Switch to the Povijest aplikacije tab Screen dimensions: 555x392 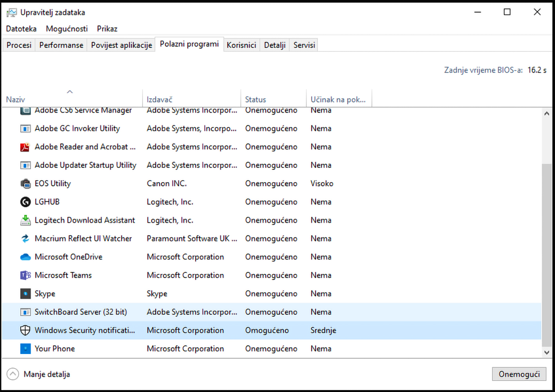[x=122, y=45]
